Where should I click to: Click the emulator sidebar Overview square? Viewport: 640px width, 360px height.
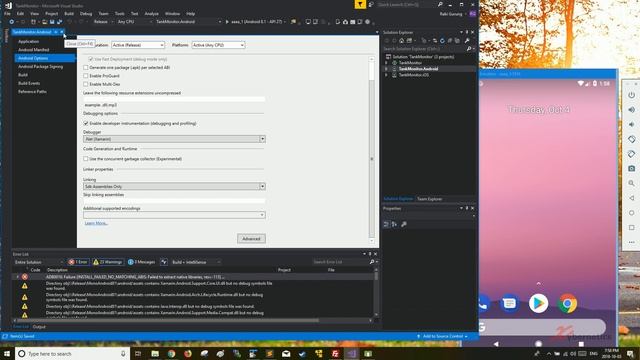click(x=631, y=227)
